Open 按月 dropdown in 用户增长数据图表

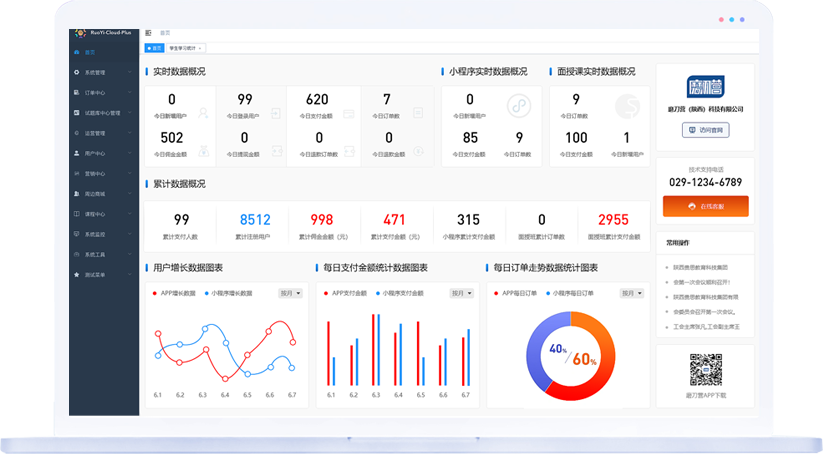coord(291,293)
